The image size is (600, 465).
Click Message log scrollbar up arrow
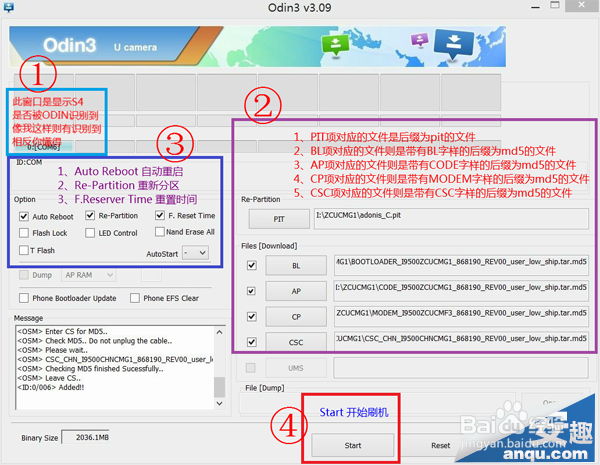click(219, 332)
